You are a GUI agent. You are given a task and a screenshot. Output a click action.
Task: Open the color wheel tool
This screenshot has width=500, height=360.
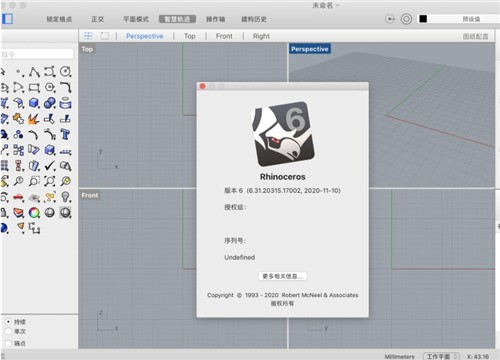tap(34, 213)
